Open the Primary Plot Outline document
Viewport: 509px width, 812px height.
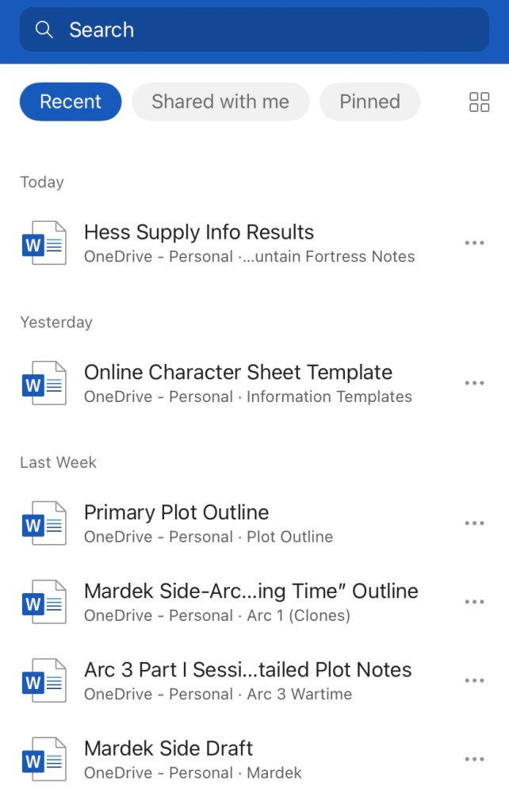[x=176, y=513]
